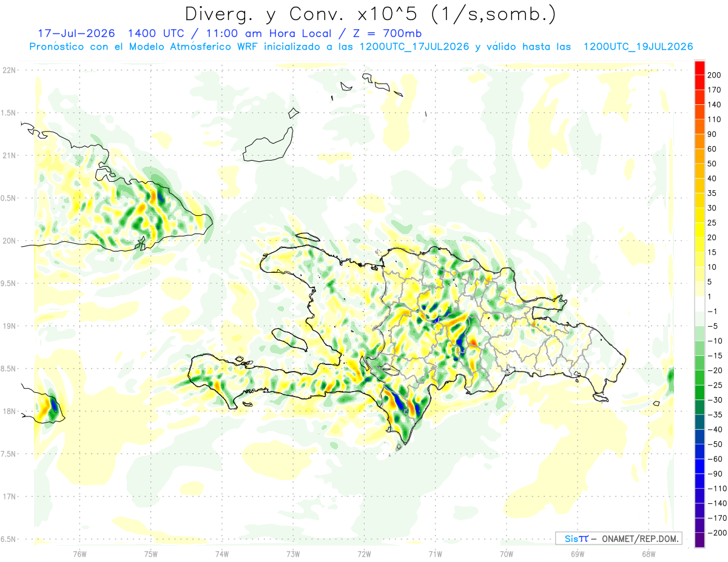Click the -25 value on the color scale
The height and width of the screenshot is (562, 728).
(715, 385)
